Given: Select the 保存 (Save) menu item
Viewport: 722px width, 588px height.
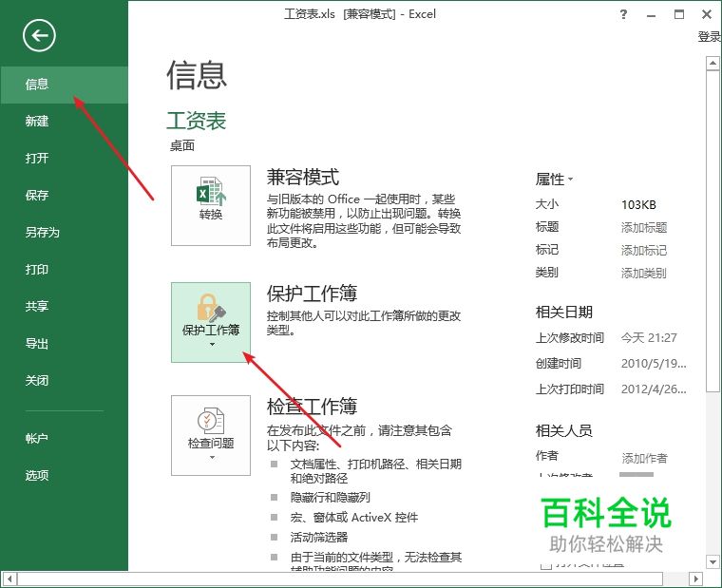Looking at the screenshot, I should [x=64, y=196].
